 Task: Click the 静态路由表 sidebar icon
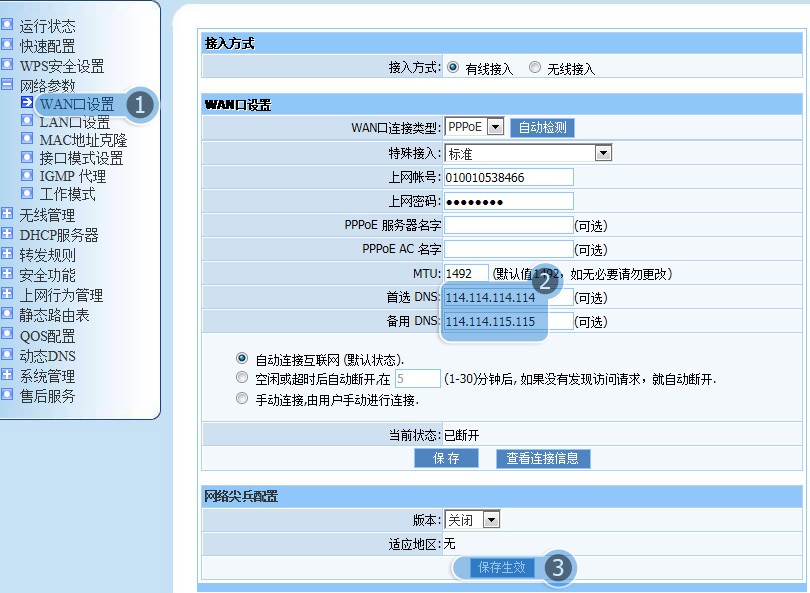[8, 316]
